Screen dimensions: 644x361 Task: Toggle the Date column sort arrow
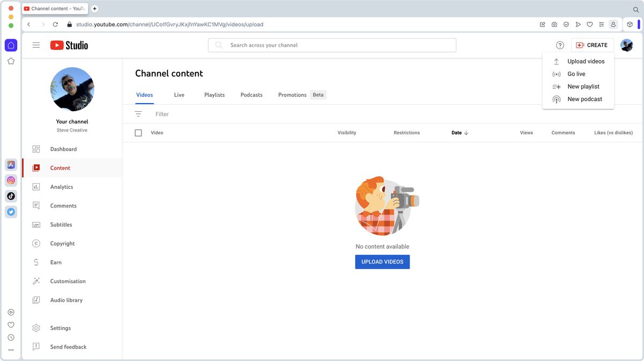coord(466,132)
